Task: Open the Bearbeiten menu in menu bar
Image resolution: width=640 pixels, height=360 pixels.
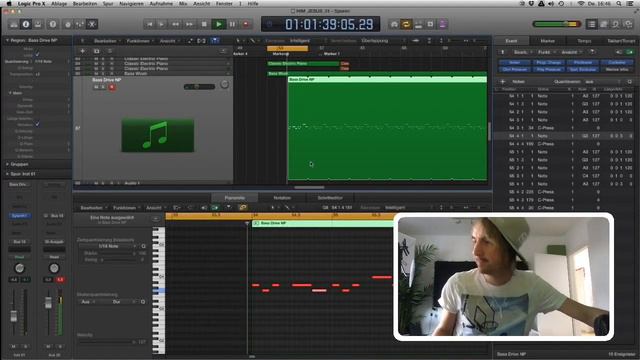Action: click(85, 3)
